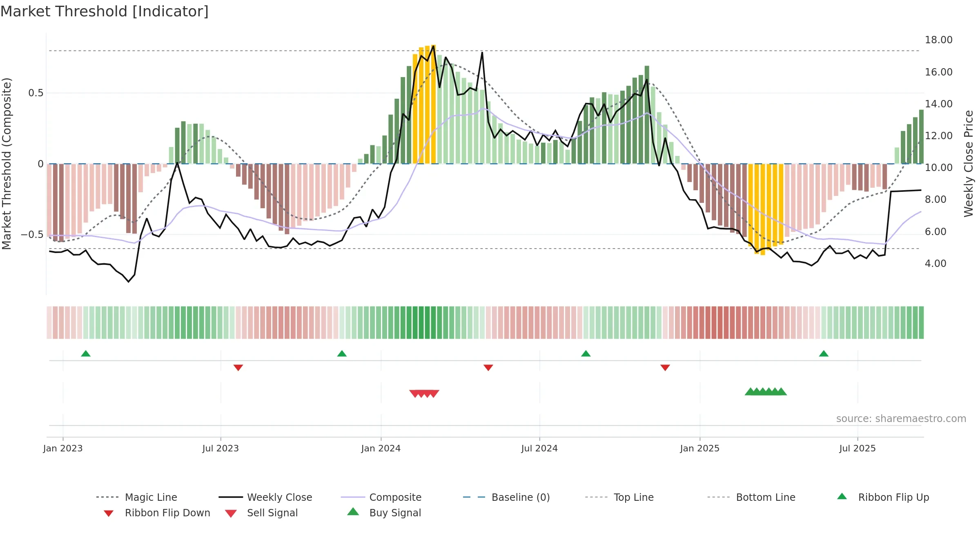The width and height of the screenshot is (980, 551).
Task: Click the Jul 2023 axis label
Action: (220, 449)
